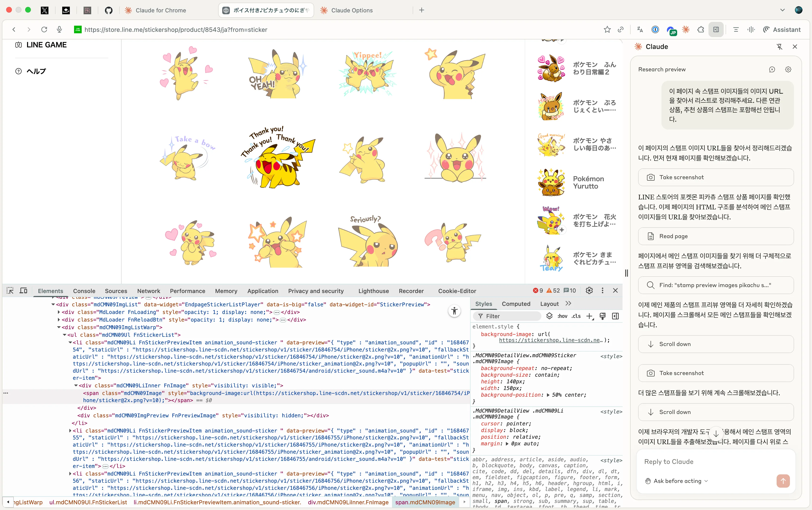Close the DevTools panel
The image size is (812, 510).
click(615, 291)
